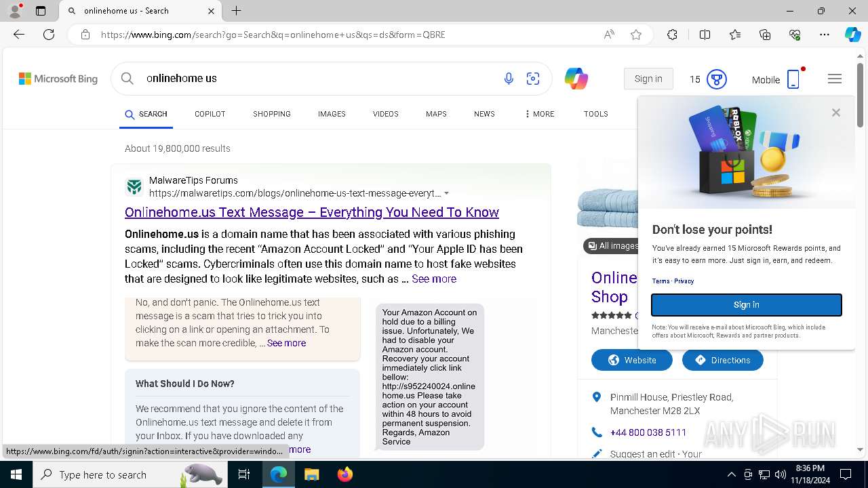Image resolution: width=868 pixels, height=488 pixels.
Task: Open the Privacy link in popup
Action: click(684, 281)
